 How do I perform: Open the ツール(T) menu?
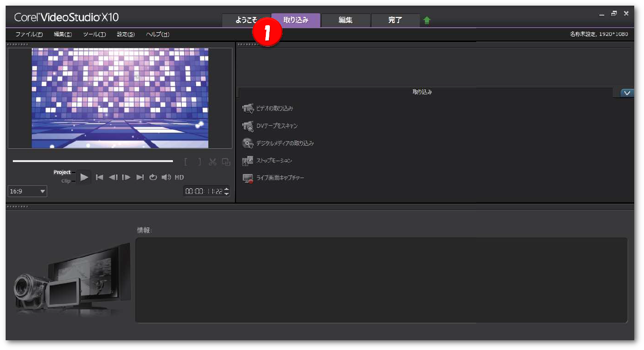click(94, 34)
